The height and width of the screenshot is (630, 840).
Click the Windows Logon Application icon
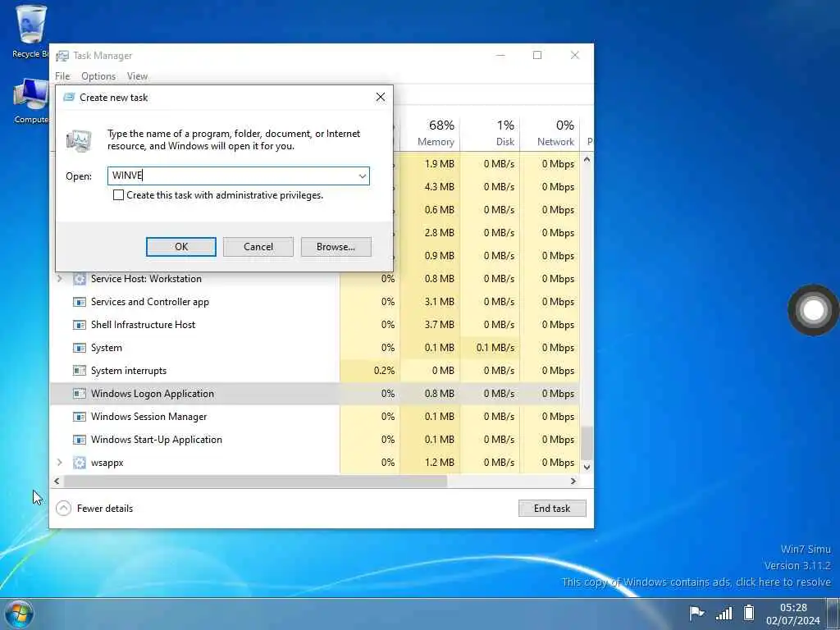tap(80, 394)
